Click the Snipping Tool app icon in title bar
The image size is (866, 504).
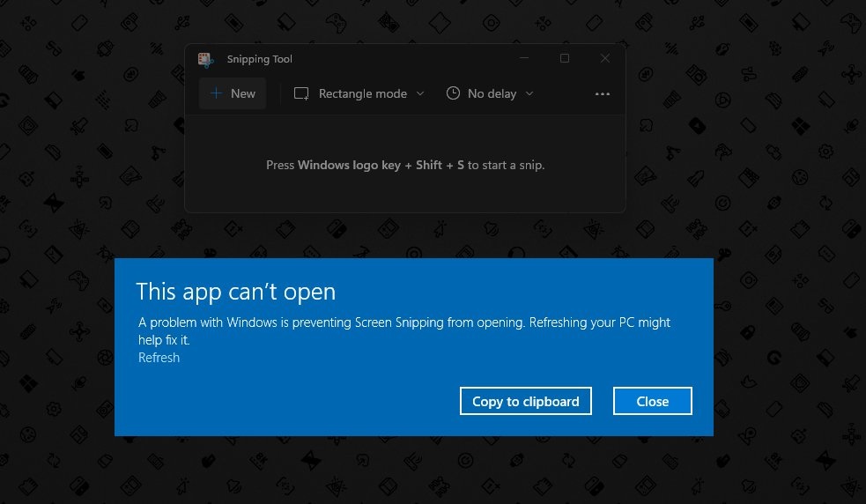205,59
